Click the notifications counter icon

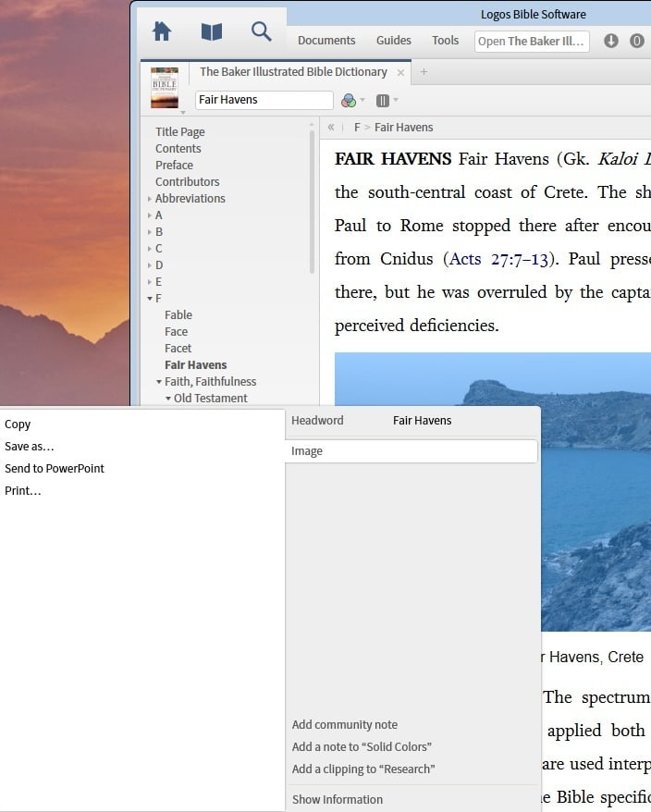coord(636,41)
